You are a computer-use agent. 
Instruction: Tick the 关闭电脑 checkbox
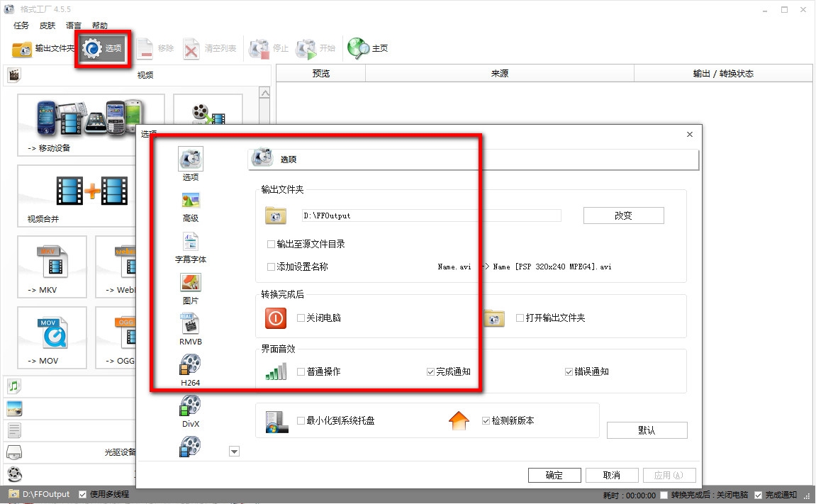(301, 318)
